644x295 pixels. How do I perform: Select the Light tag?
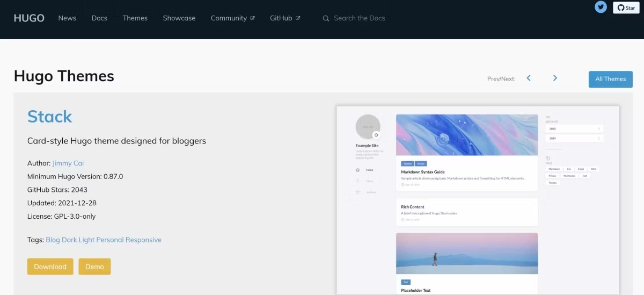[86, 240]
